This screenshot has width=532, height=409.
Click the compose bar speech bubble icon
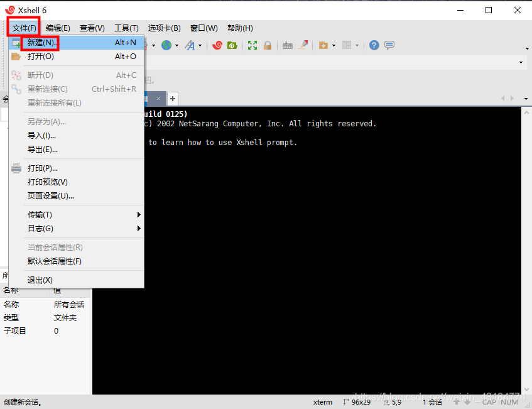pos(388,45)
